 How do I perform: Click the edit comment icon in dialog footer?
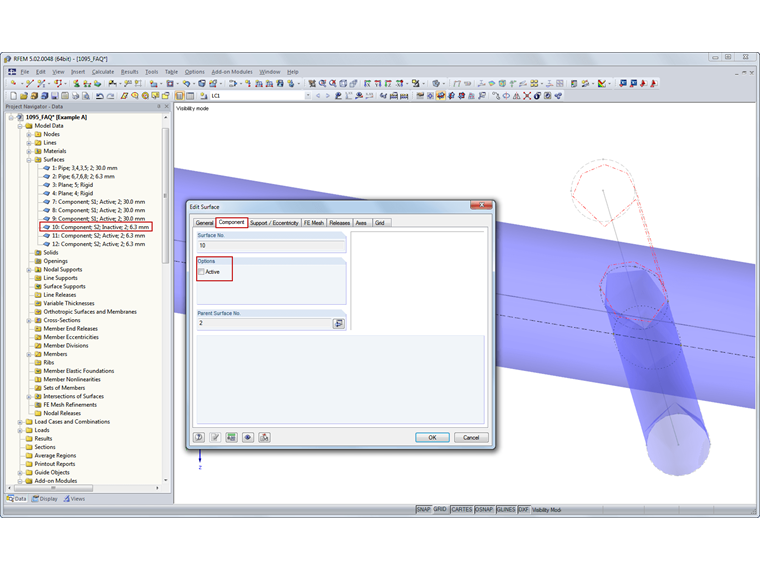tap(215, 437)
